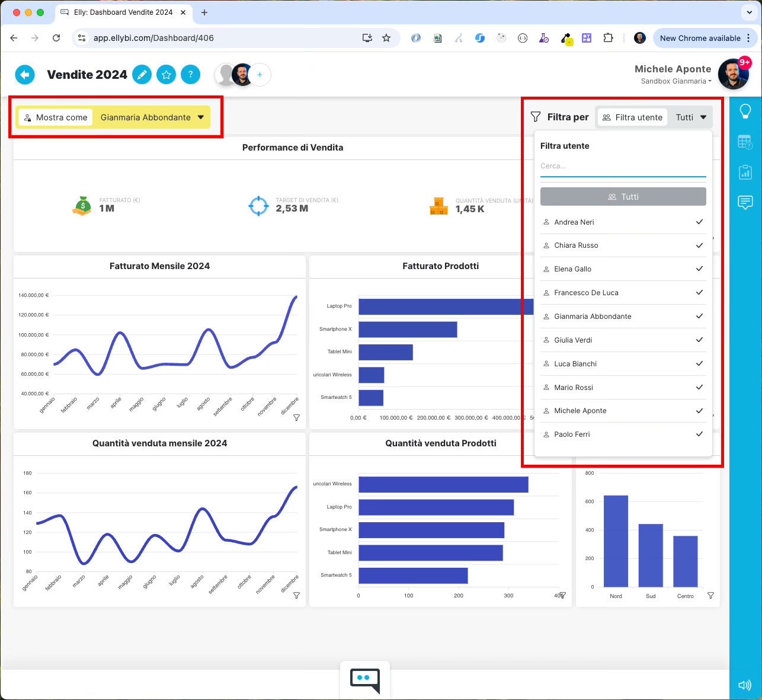Add a collaborator with the plus icon
Viewport: 762px width, 700px height.
[260, 75]
